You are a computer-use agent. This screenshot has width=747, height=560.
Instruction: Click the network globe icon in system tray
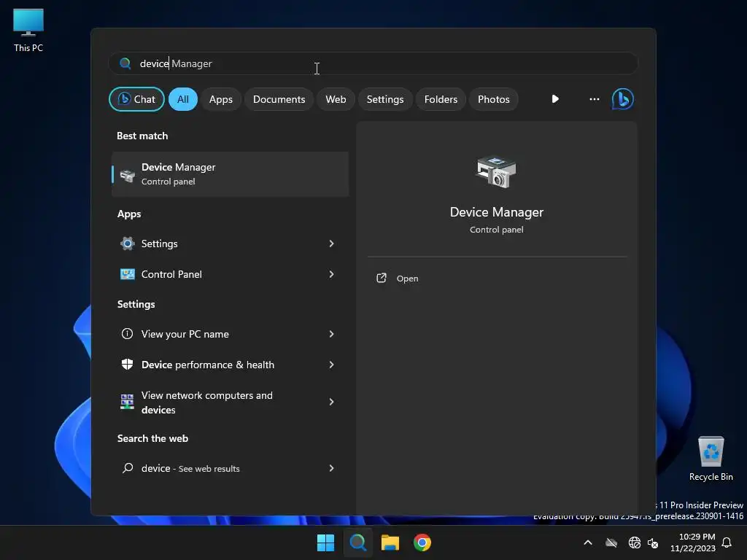[x=634, y=542]
